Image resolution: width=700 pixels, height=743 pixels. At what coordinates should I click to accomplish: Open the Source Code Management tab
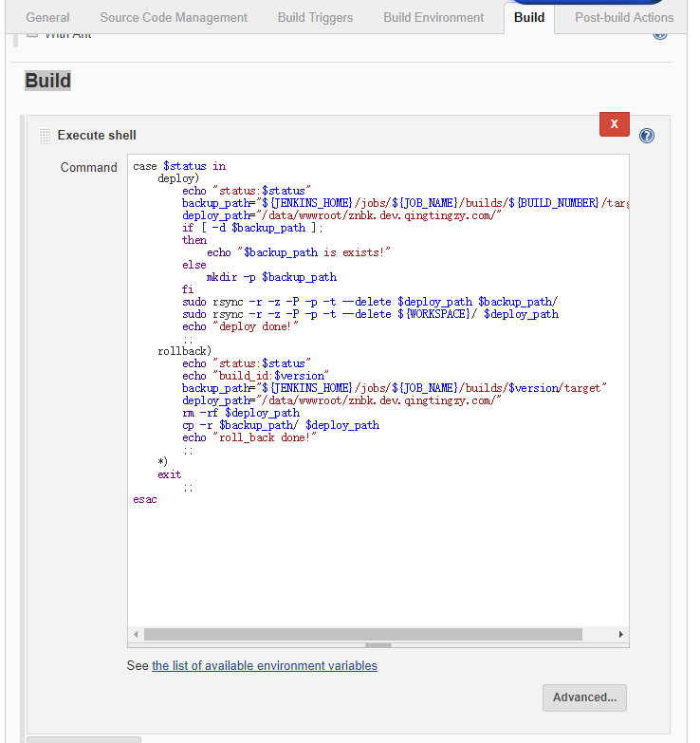coord(174,17)
